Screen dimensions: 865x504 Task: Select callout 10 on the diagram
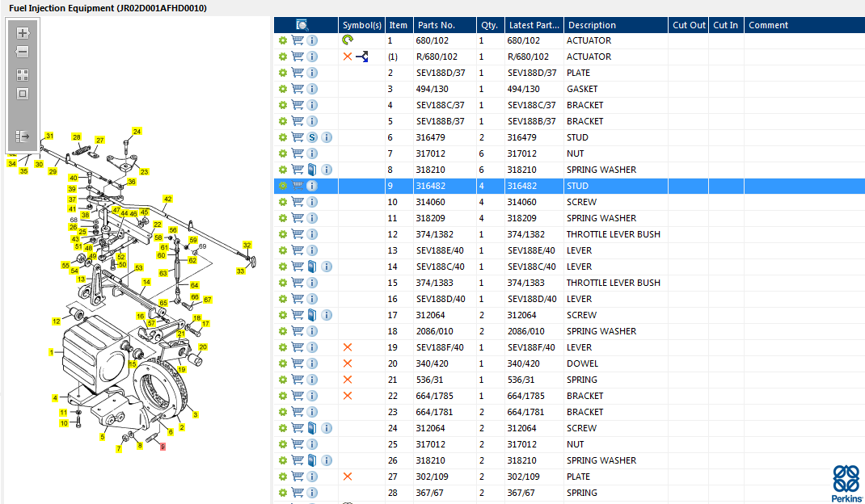click(64, 423)
